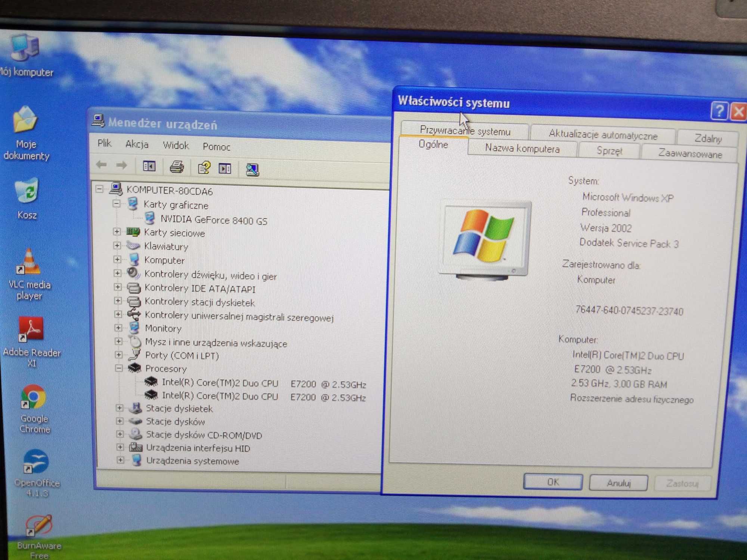Image resolution: width=747 pixels, height=560 pixels.
Task: Select the first Intel Core2 Duo E7200 processor
Action: (264, 383)
